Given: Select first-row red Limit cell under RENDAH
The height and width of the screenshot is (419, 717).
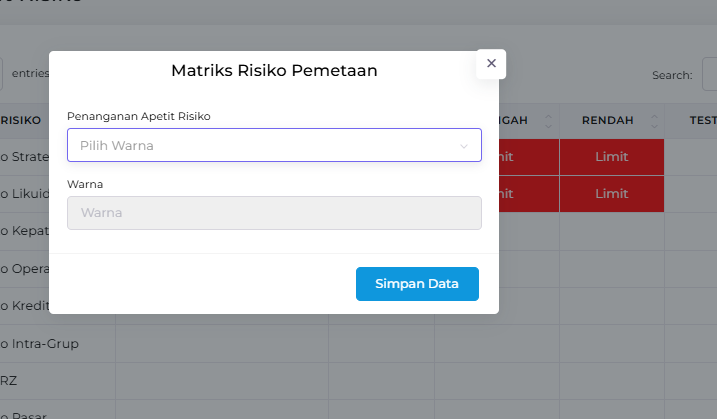Looking at the screenshot, I should coord(611,157).
